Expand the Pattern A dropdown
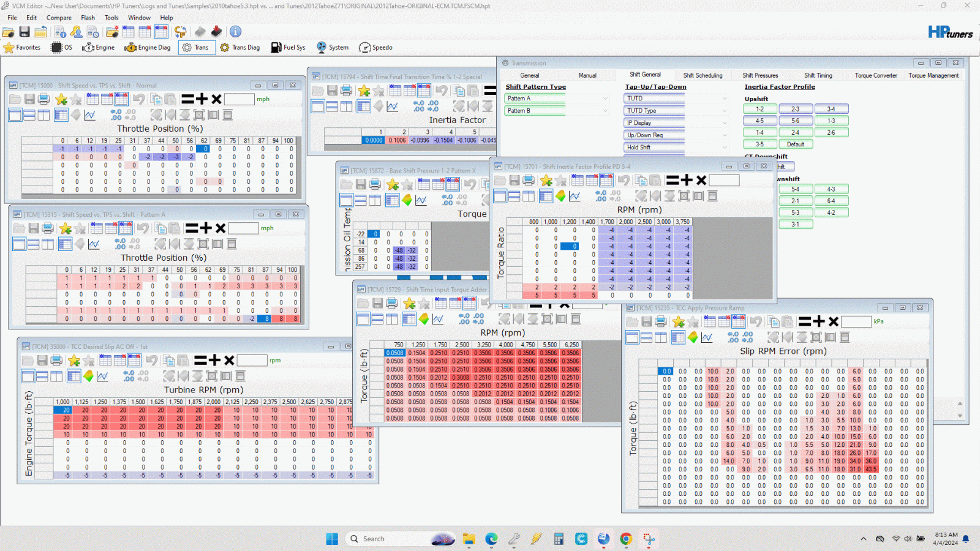The width and height of the screenshot is (980, 551). click(x=605, y=99)
